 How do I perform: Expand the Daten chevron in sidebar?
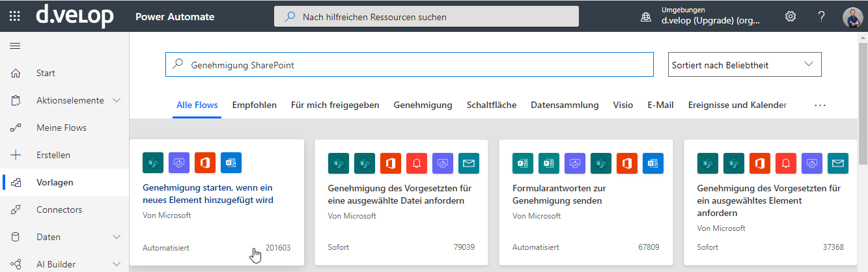coord(117,237)
